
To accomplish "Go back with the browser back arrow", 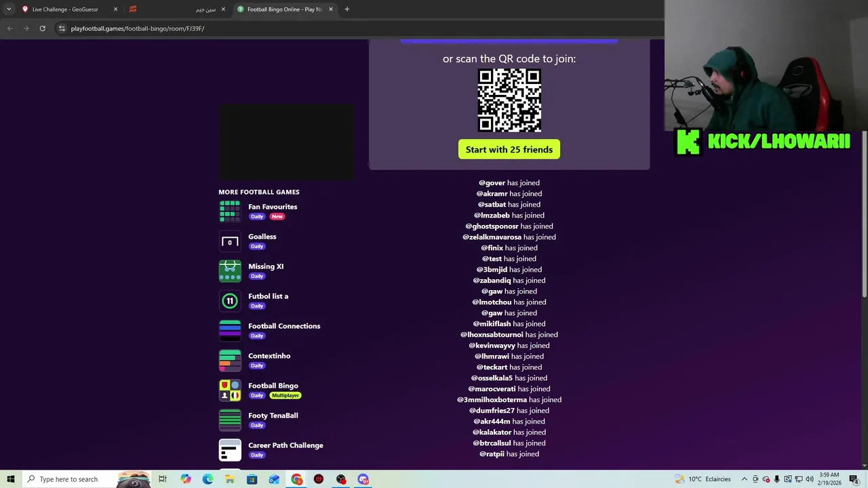I will pyautogui.click(x=9, y=28).
